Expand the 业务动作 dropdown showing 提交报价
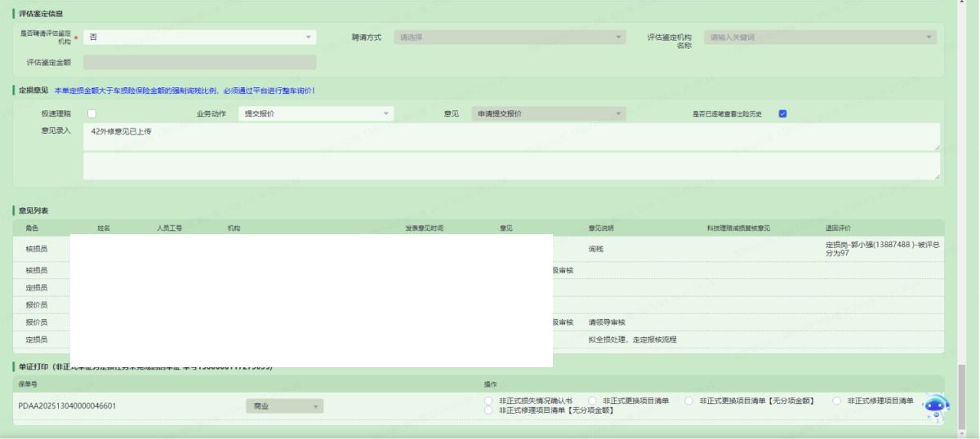 coord(315,113)
